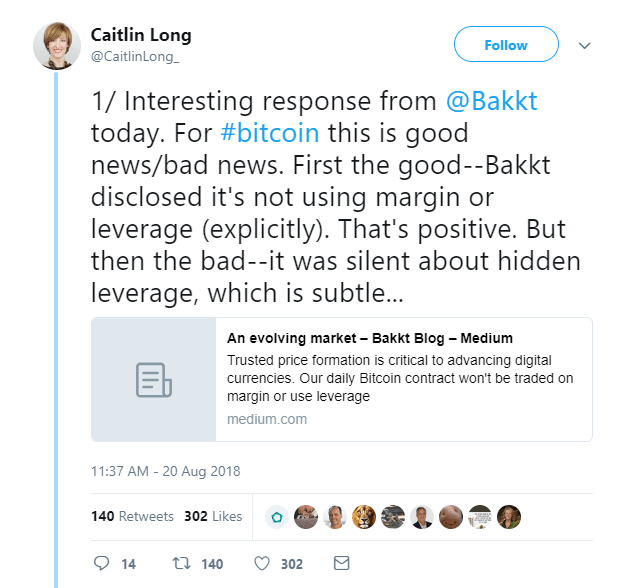Click the last liker avatar on the right
The height and width of the screenshot is (588, 627).
tap(509, 517)
